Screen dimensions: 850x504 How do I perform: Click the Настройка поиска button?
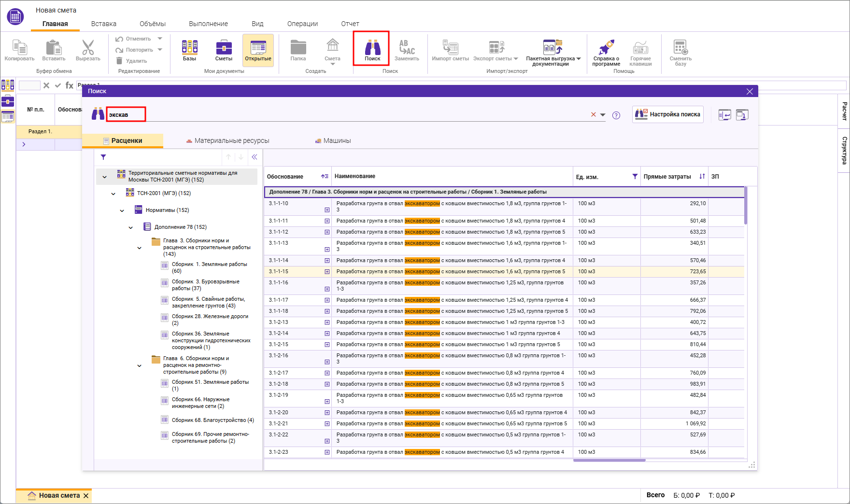pyautogui.click(x=668, y=114)
